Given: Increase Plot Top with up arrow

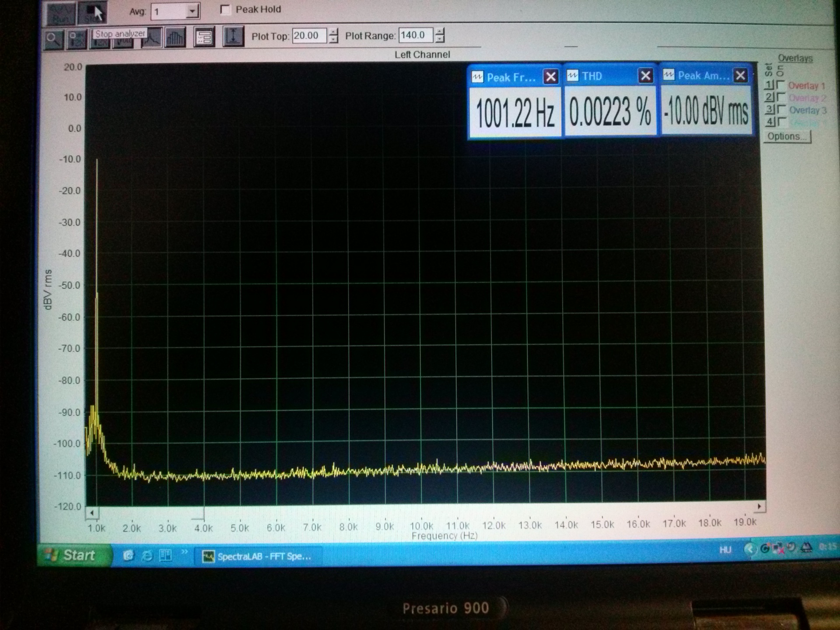Looking at the screenshot, I should point(334,31).
